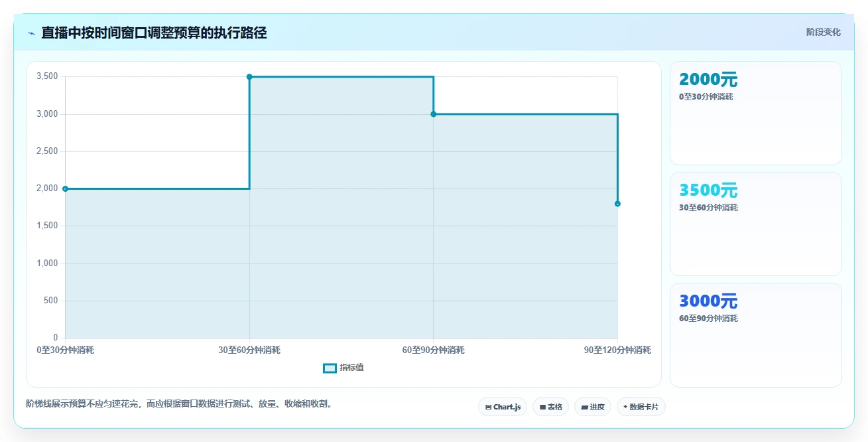Click the 指标值 legend label
Viewport: 868px width, 442px height.
click(351, 368)
